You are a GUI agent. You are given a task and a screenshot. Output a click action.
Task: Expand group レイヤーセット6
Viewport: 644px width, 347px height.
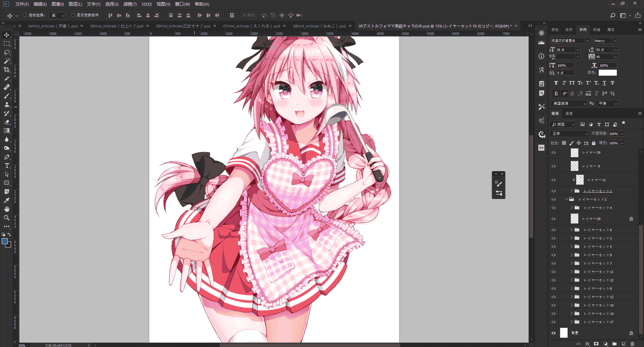point(572,230)
